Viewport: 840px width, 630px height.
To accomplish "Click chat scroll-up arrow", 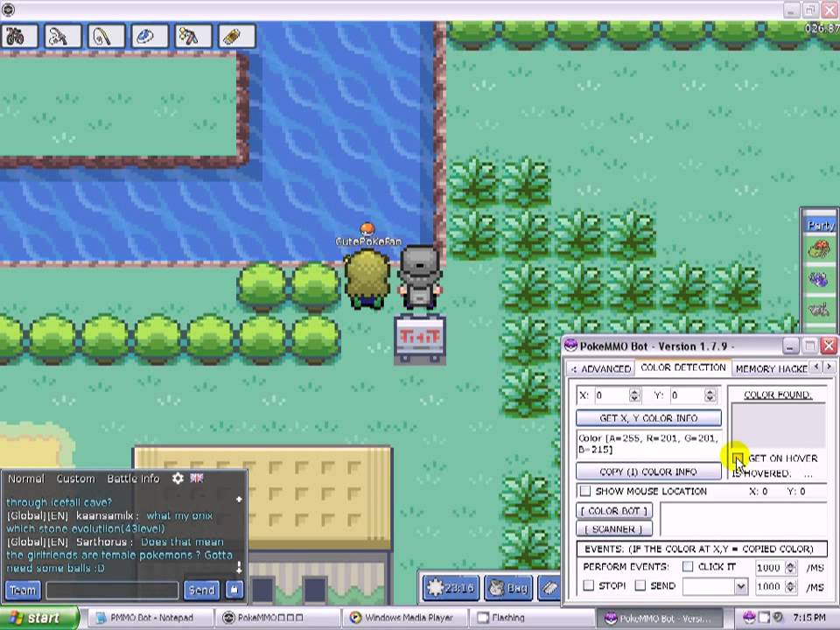I will (x=239, y=500).
